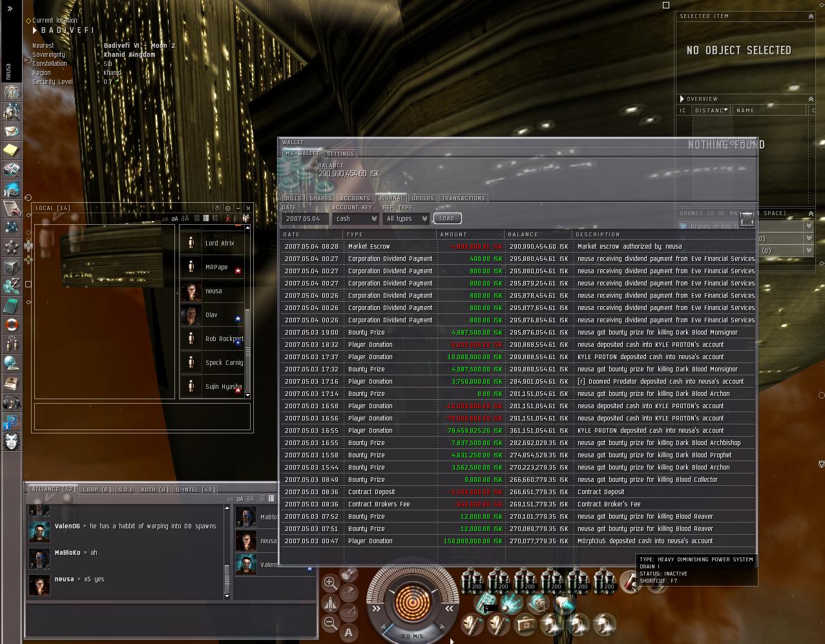Open the star map icon in sidebar
Viewport: 825px width, 644px height.
pyautogui.click(x=12, y=228)
